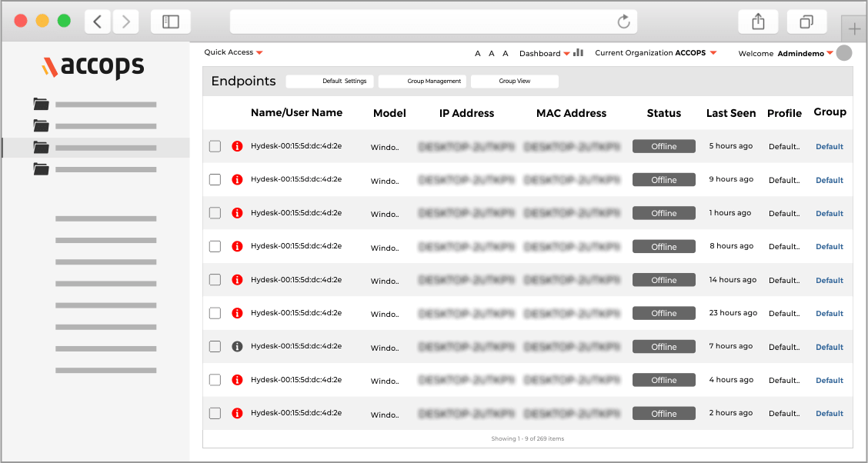Viewport: 868px width, 463px height.
Task: Click the info icon beside the first Hydesk endpoint
Action: click(x=237, y=145)
